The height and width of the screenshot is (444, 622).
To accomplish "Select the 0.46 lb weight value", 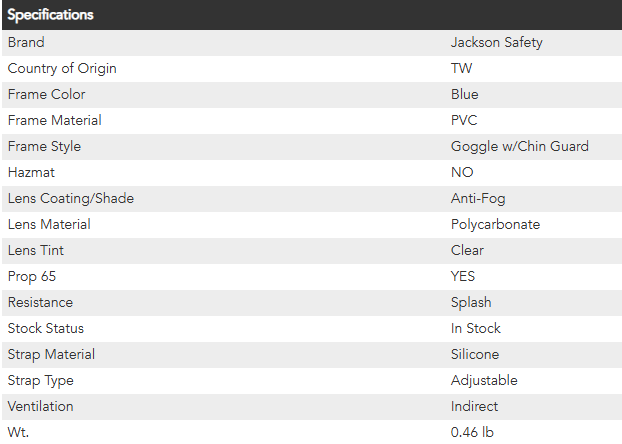I will [472, 432].
